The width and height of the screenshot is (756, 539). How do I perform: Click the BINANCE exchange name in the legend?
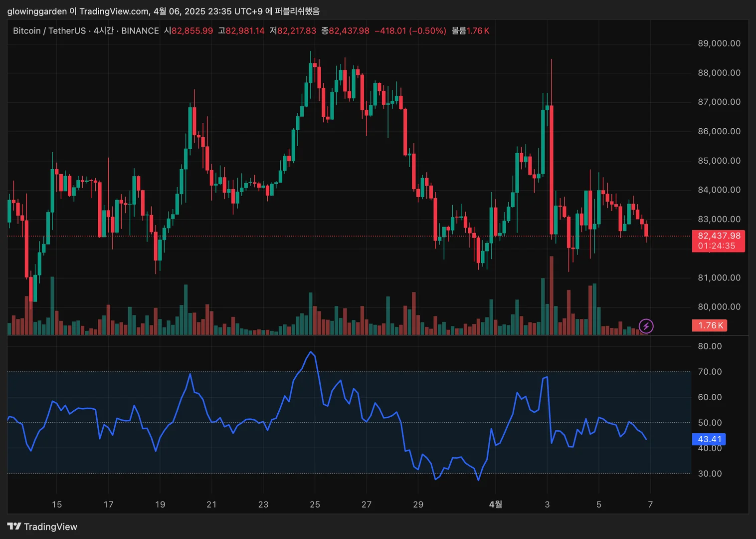pyautogui.click(x=140, y=31)
